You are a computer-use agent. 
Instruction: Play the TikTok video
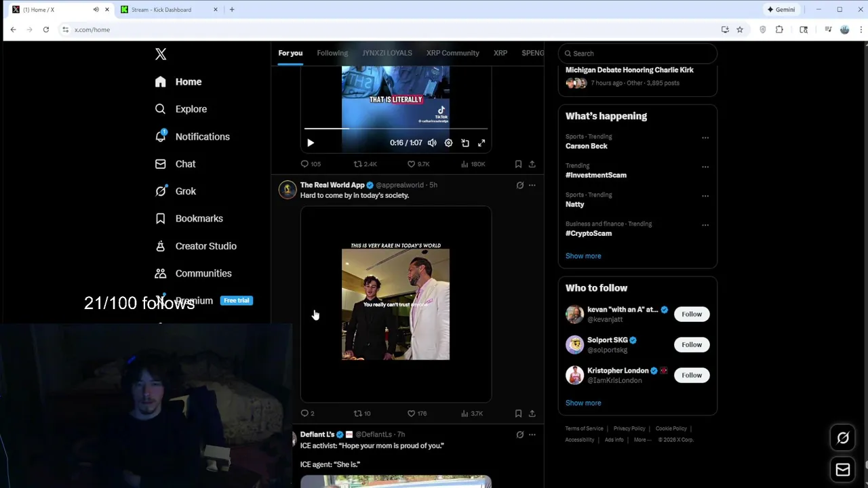click(x=311, y=143)
